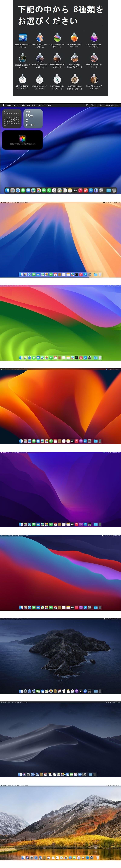Screen dimensions: 121x868
Task: Open the 15°C weather widget
Action: coord(33,119)
